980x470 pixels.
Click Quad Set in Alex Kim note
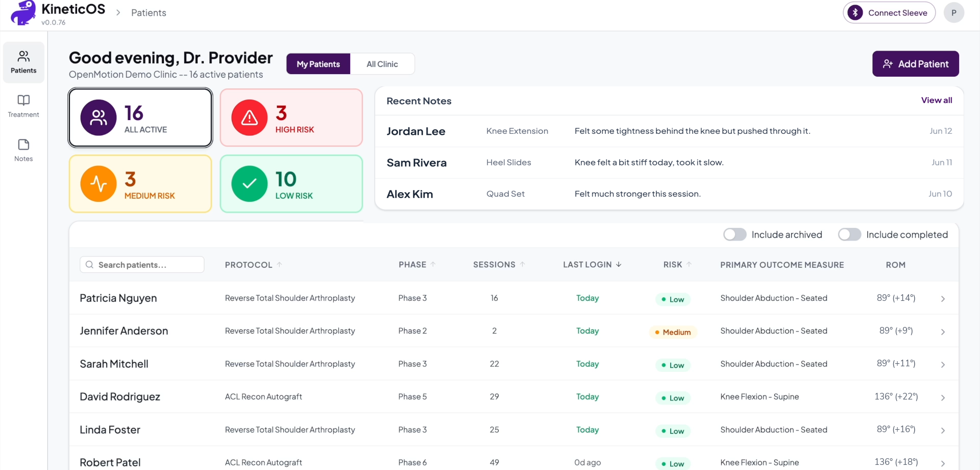505,194
